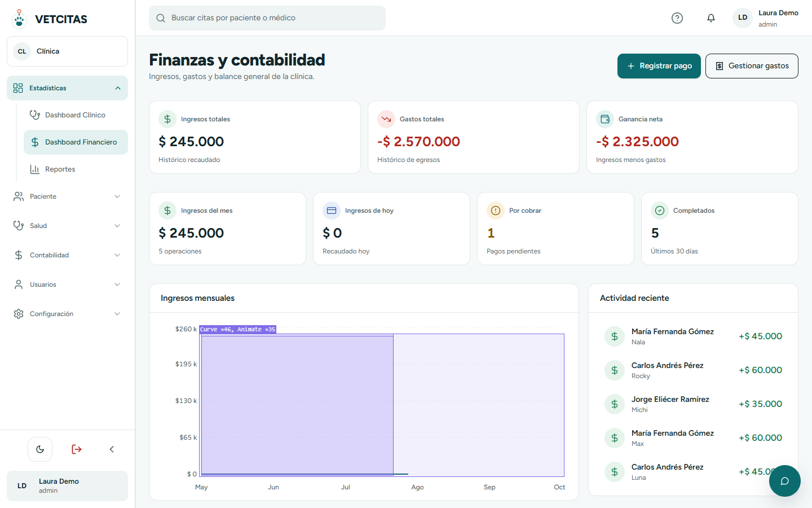This screenshot has height=508, width=812.
Task: Open Dashboard Clínico in the sidebar
Action: (76, 115)
